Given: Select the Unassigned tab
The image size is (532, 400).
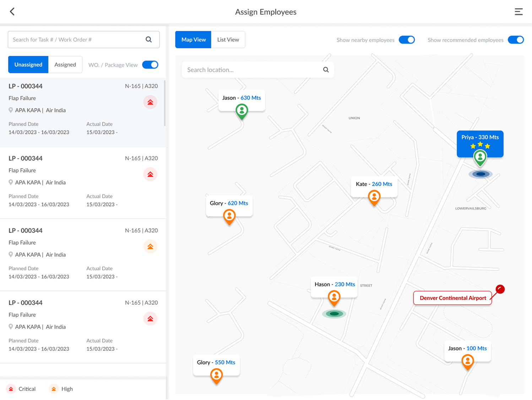Looking at the screenshot, I should click(x=28, y=65).
